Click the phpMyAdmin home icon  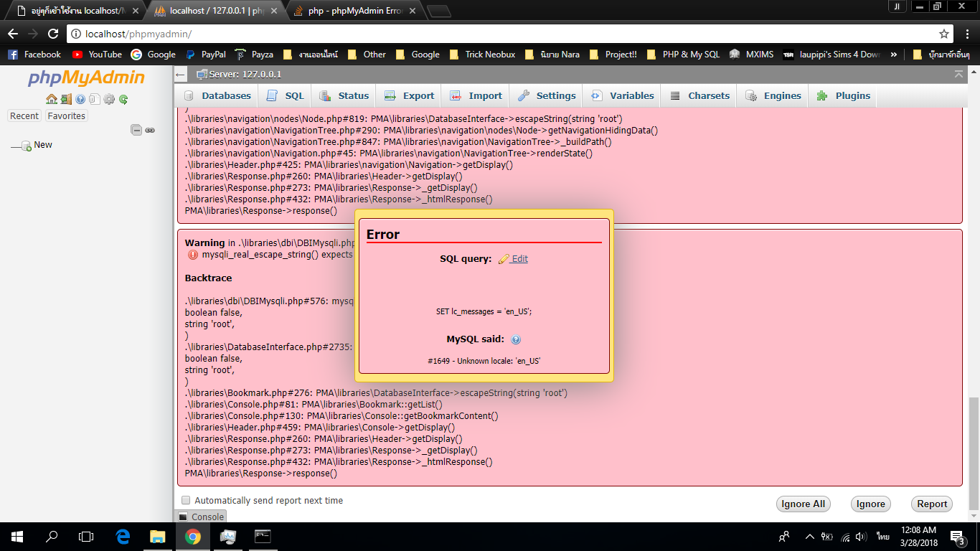[x=51, y=99]
